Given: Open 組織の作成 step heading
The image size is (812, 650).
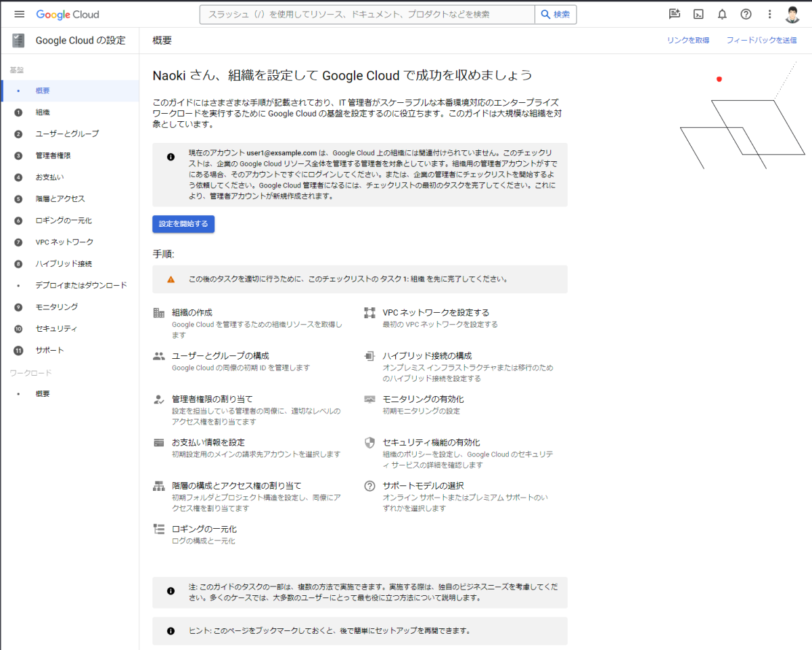Looking at the screenshot, I should 192,313.
